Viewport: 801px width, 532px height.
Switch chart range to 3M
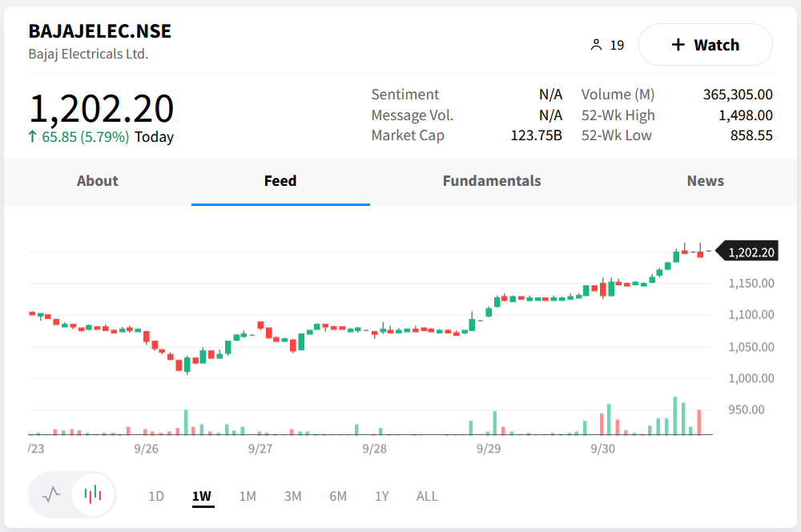(292, 496)
